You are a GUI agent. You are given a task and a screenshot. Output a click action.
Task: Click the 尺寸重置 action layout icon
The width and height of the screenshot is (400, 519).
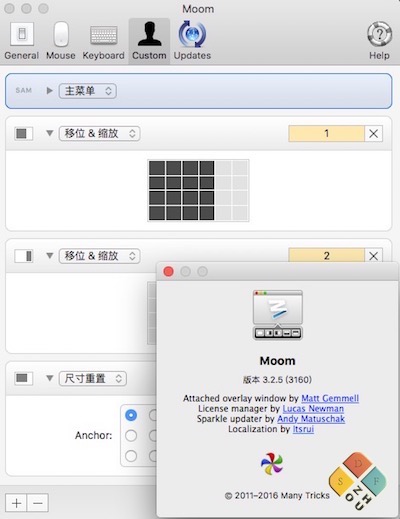point(23,378)
